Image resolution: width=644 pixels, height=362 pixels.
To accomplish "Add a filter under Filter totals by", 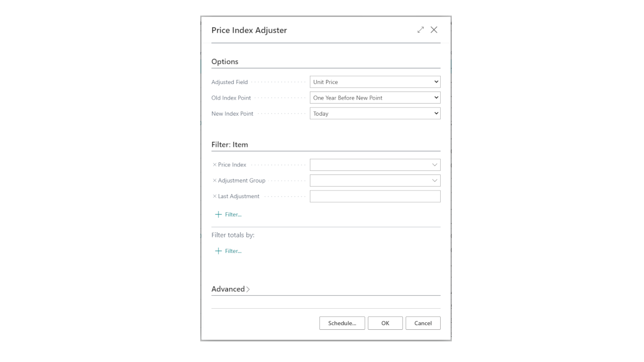I will 228,251.
